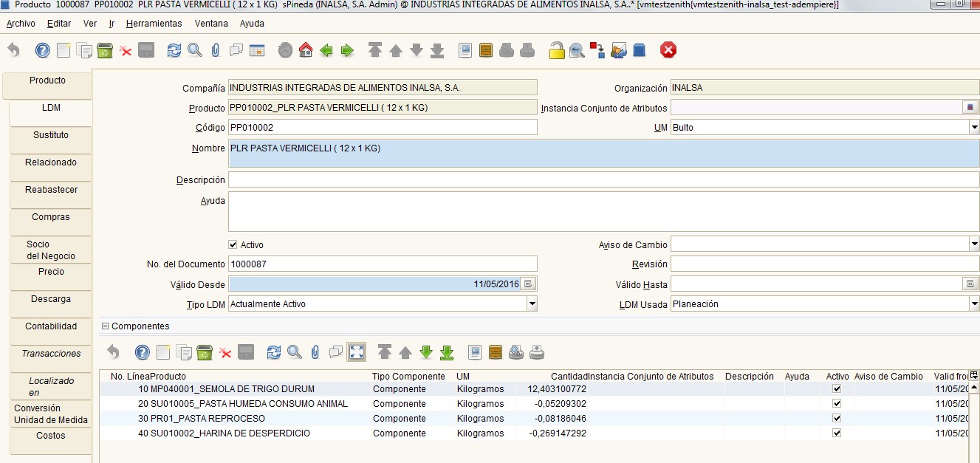980x463 pixels.
Task: Click the Active Workflows icon
Action: pos(597,50)
